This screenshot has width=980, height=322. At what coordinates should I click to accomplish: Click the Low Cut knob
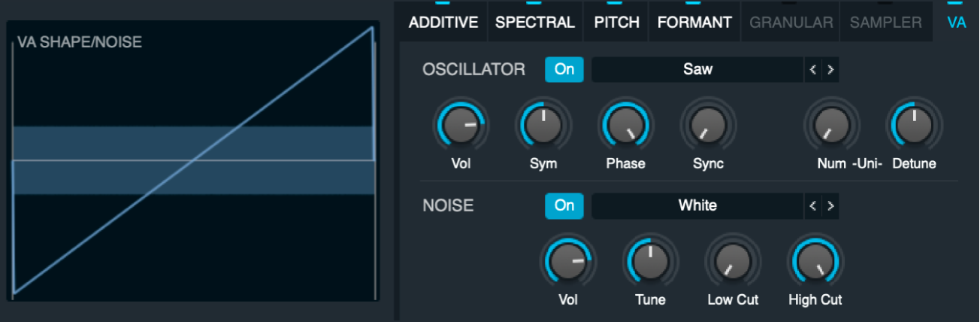point(733,263)
